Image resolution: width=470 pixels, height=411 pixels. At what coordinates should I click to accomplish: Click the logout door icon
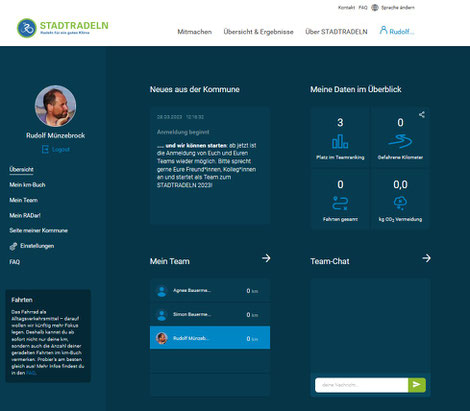(45, 149)
